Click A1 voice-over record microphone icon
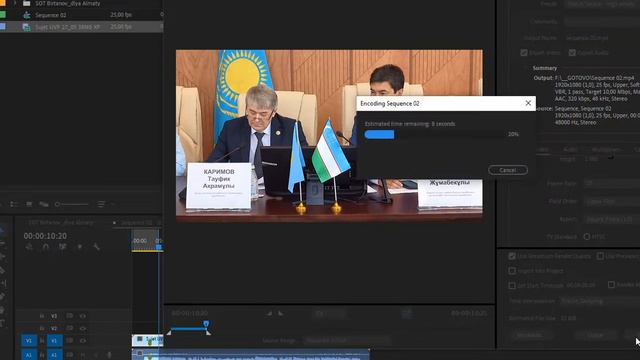 (x=109, y=355)
